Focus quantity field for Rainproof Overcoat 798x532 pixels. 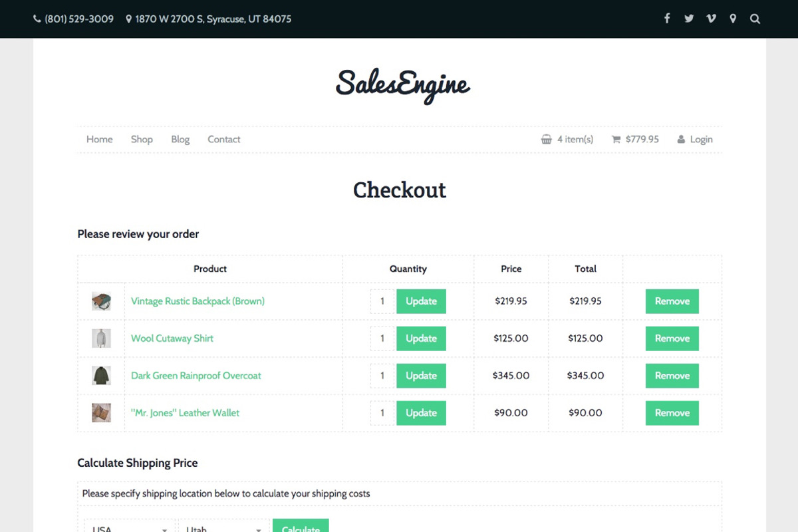tap(382, 376)
